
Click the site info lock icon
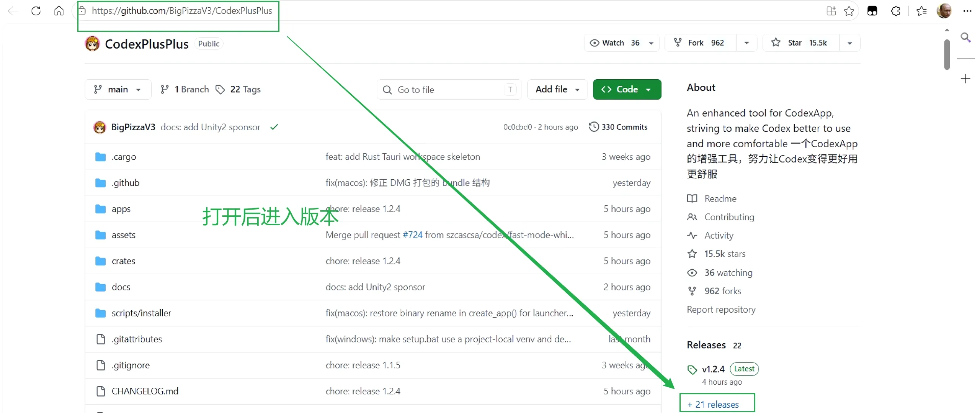(x=82, y=11)
